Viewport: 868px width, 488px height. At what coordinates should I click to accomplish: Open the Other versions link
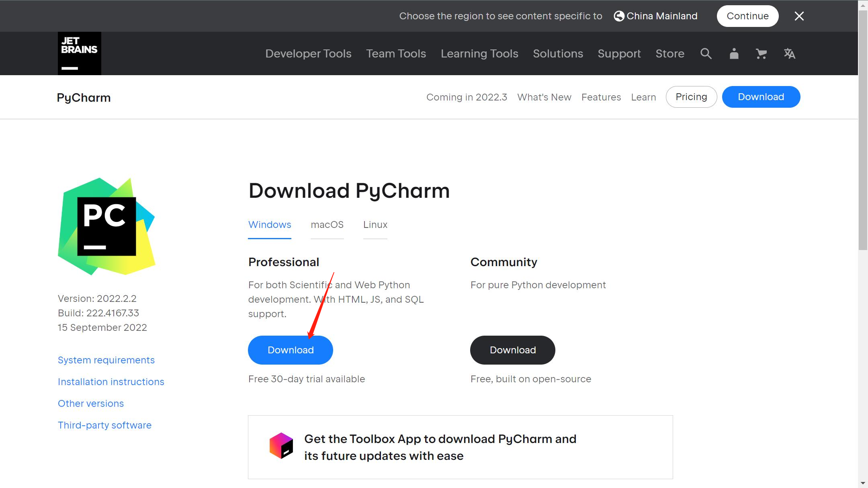pos(91,404)
